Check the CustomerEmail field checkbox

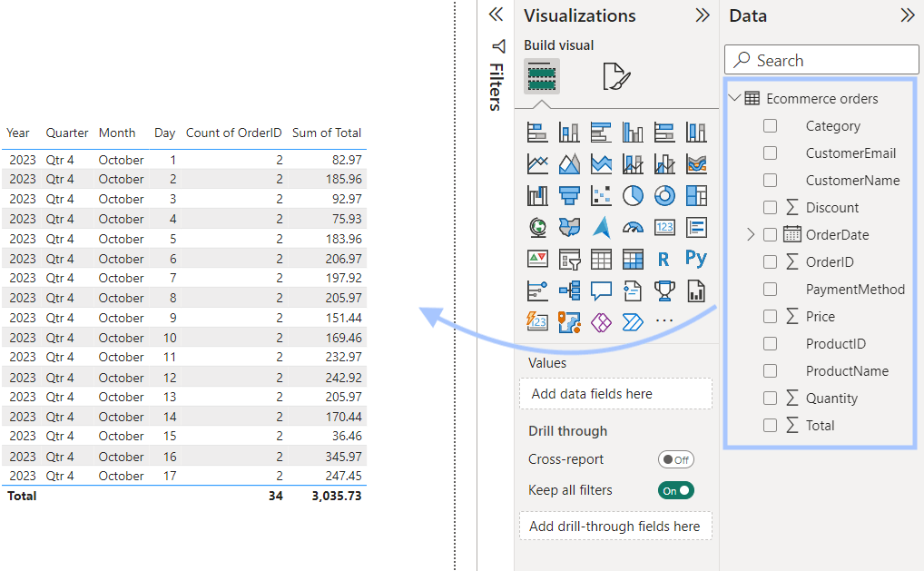[x=770, y=153]
